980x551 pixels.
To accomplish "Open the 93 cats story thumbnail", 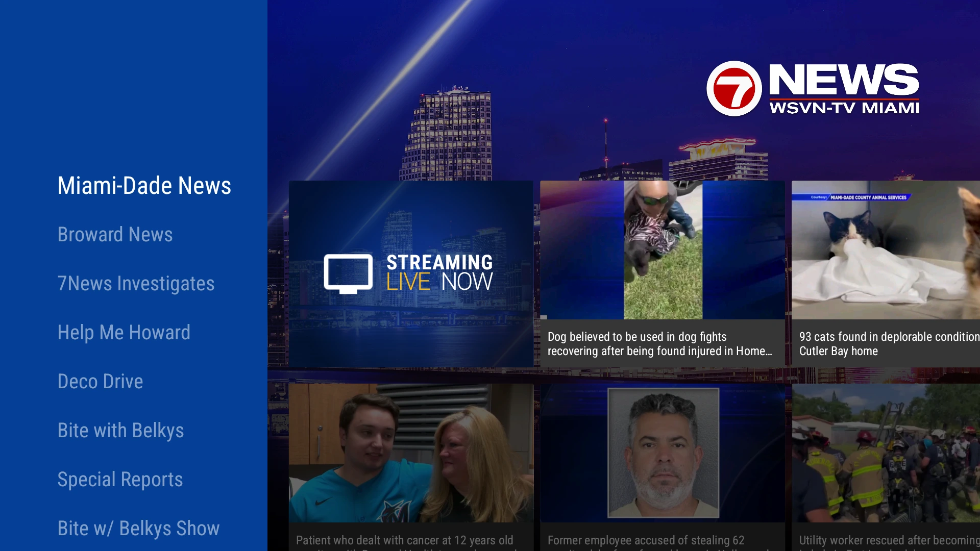I will (x=886, y=250).
